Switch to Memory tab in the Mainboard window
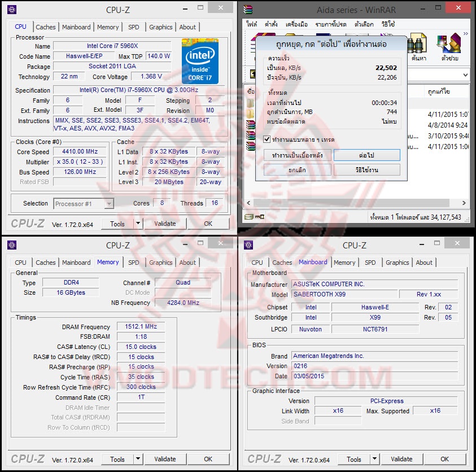Image resolution: width=476 pixels, height=472 pixels. coord(344,263)
